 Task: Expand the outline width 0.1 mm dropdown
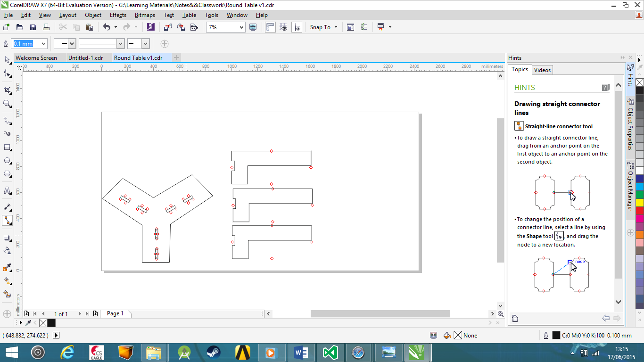click(x=44, y=44)
